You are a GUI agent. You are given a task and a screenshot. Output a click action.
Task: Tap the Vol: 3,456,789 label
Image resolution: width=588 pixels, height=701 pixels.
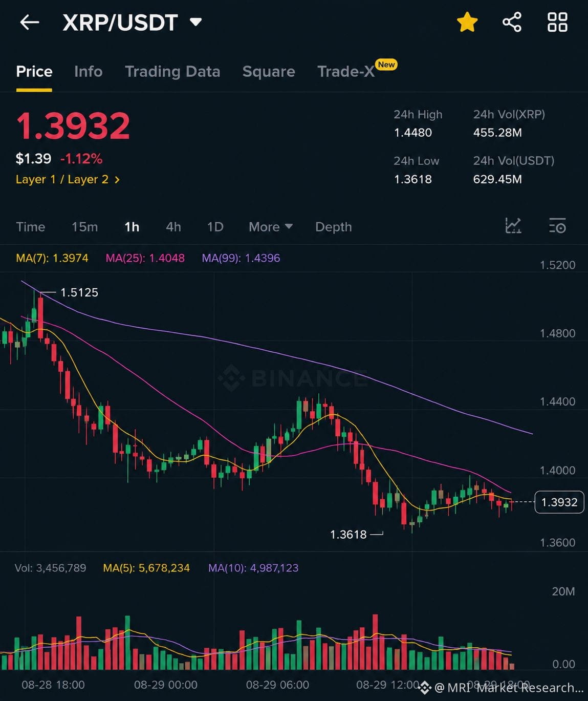click(50, 568)
